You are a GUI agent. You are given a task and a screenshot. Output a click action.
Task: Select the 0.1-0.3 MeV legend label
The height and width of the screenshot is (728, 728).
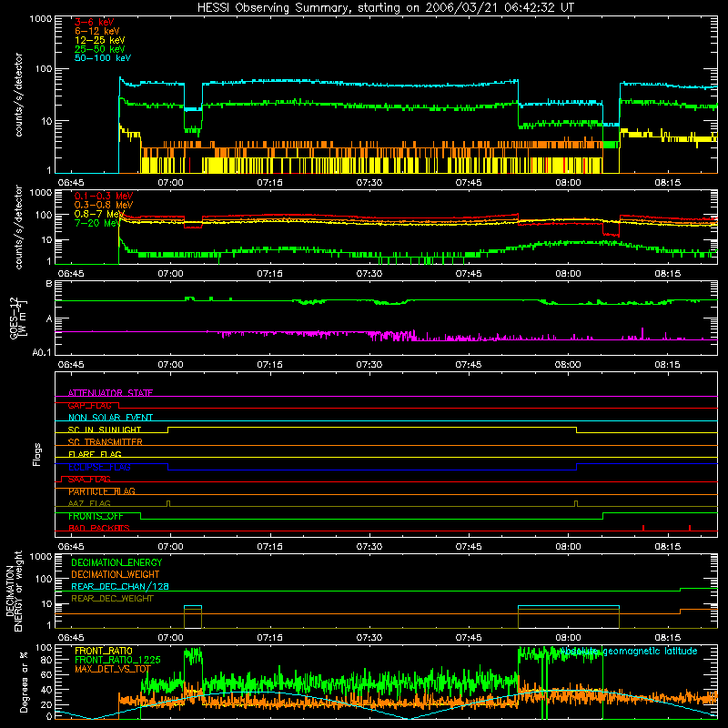click(x=104, y=197)
